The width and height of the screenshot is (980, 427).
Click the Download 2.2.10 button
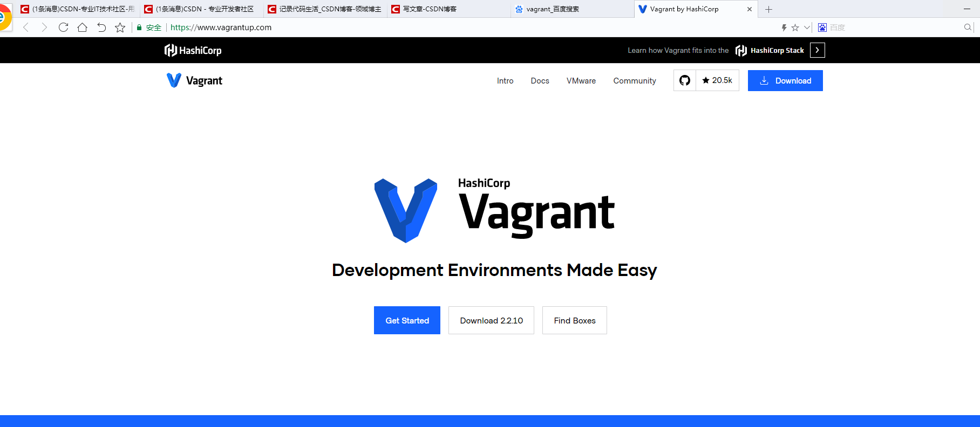pos(491,320)
